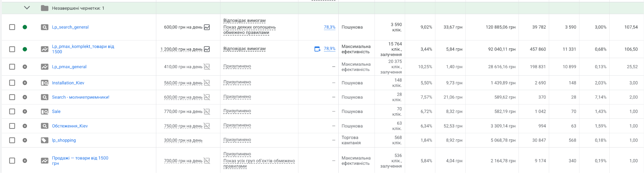Click paused status icon for lp_shopping
Viewport: 644px width, 173px height.
[25, 140]
